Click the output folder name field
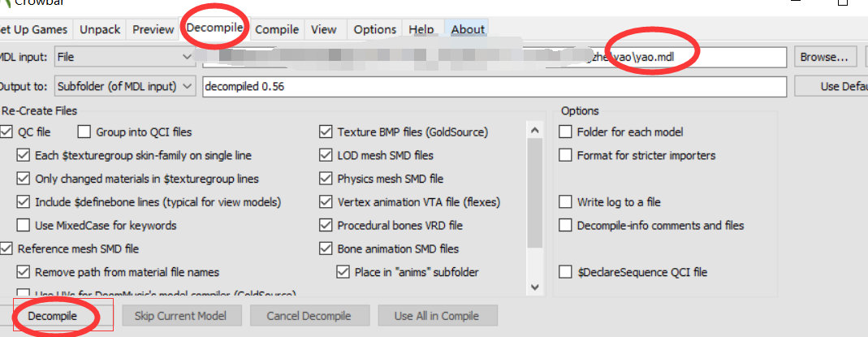 (494, 86)
